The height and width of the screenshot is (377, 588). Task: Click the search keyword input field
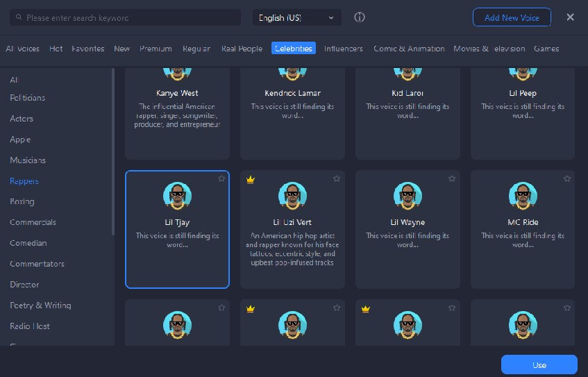[125, 17]
